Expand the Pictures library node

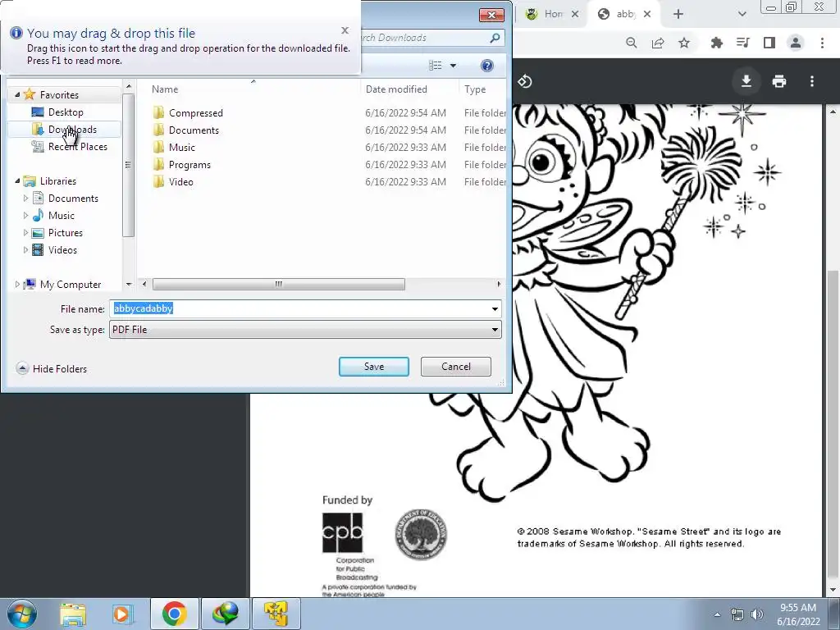(25, 232)
